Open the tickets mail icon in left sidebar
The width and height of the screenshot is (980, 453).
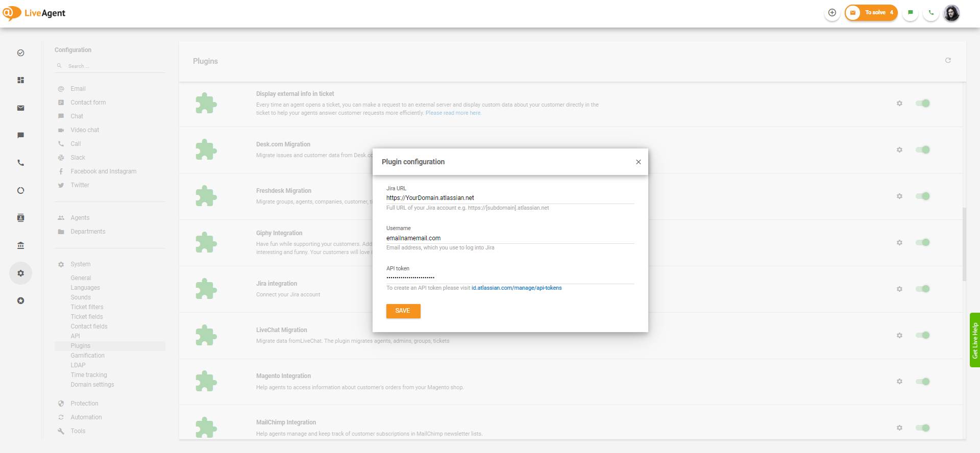20,108
